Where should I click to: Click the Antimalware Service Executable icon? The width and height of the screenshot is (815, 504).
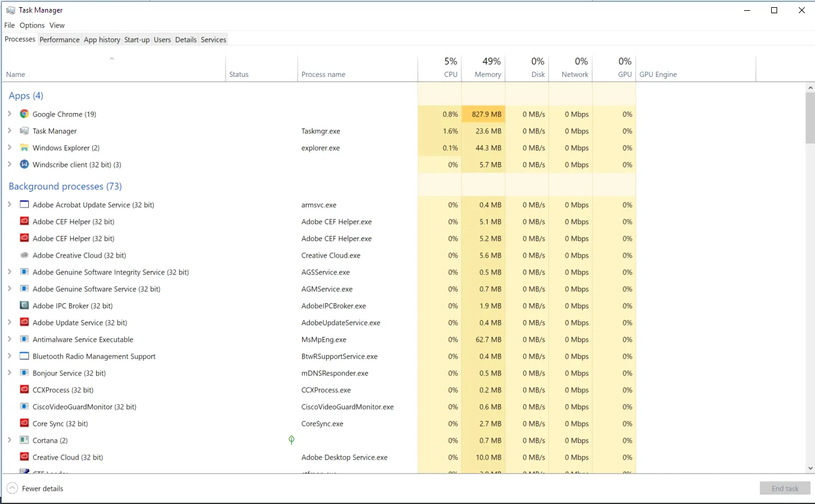24,339
